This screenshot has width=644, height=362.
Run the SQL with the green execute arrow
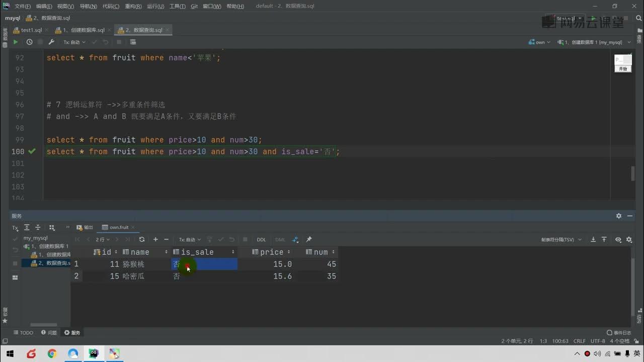coord(16,42)
